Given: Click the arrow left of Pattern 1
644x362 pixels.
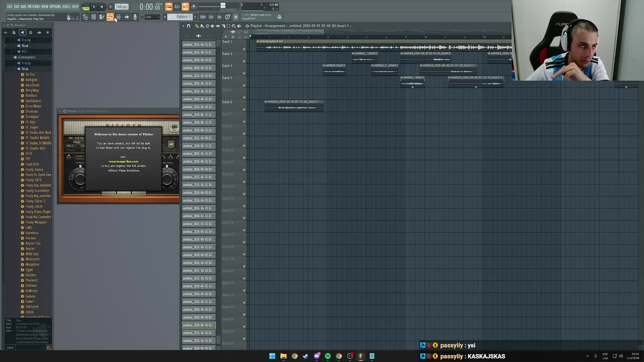Looking at the screenshot, I should pyautogui.click(x=165, y=17).
